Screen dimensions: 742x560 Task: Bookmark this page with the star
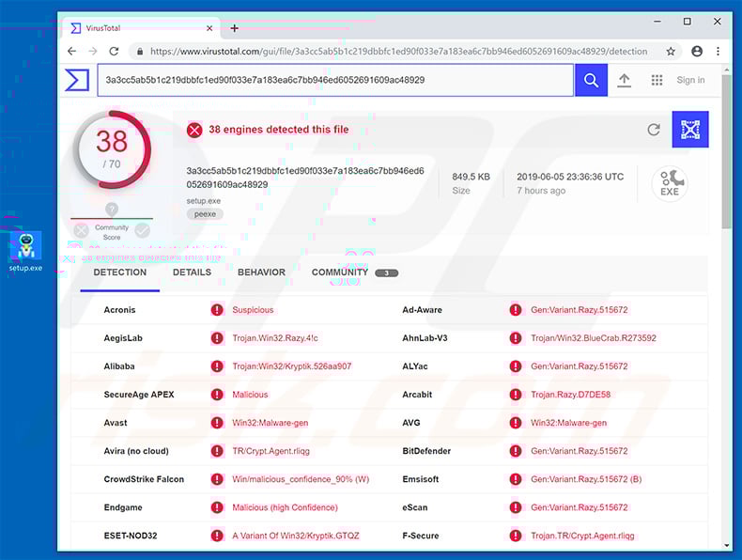pos(671,51)
